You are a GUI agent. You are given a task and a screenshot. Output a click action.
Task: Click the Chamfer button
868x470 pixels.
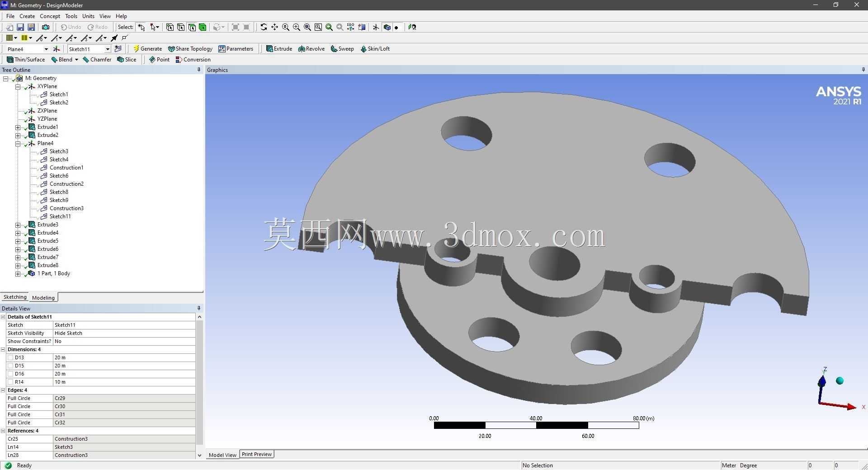[x=97, y=60]
